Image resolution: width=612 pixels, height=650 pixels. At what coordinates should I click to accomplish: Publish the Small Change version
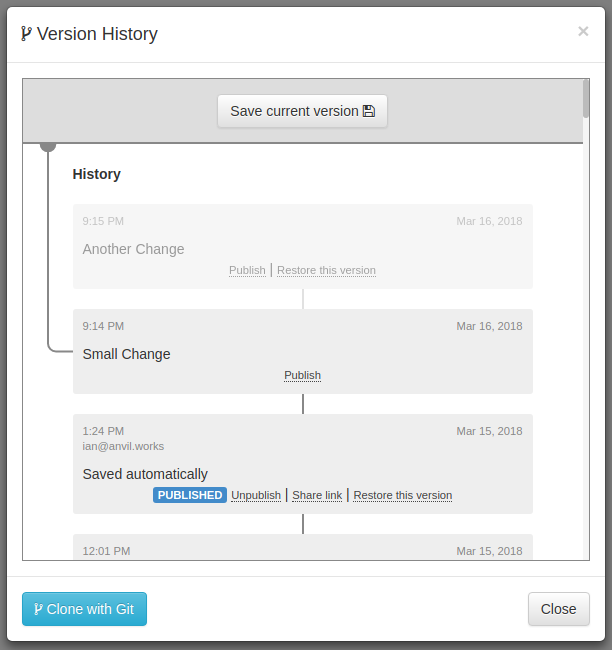point(302,375)
